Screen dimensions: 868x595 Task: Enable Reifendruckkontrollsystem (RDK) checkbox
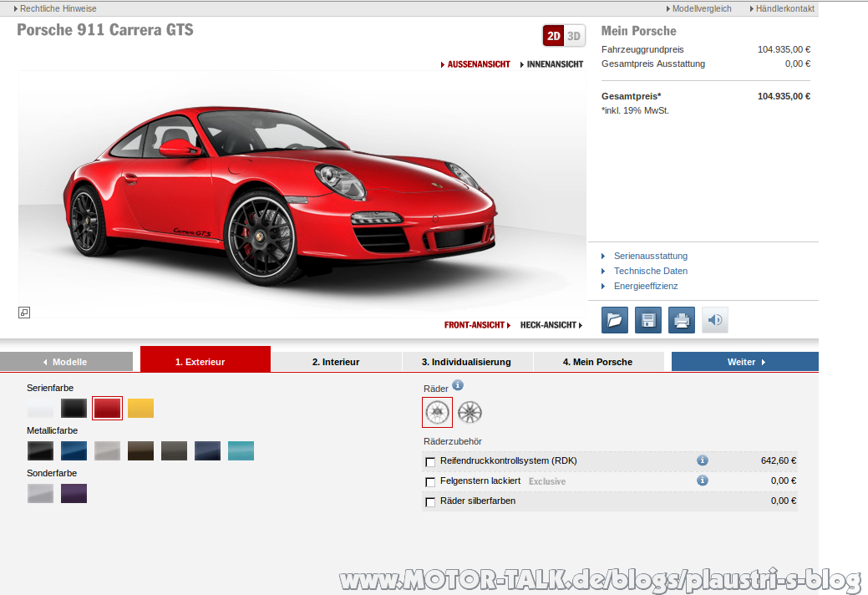[430, 461]
